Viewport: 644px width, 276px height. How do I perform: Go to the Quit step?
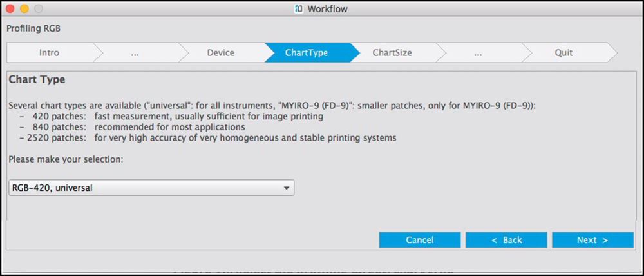563,53
